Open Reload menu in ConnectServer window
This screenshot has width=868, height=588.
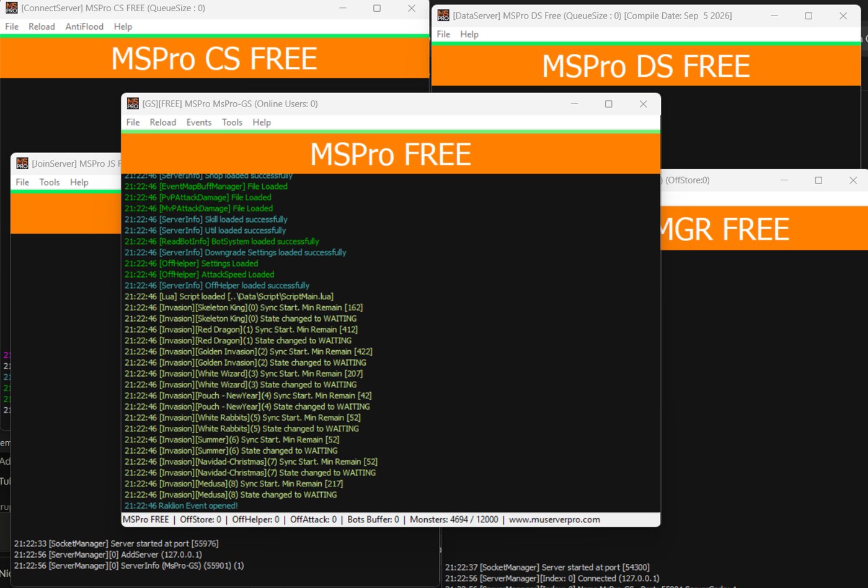42,27
